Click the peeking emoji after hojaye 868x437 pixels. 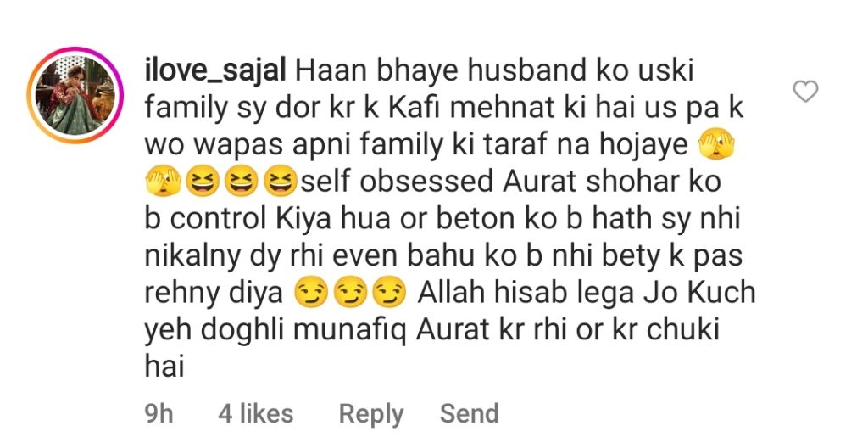coord(716,146)
